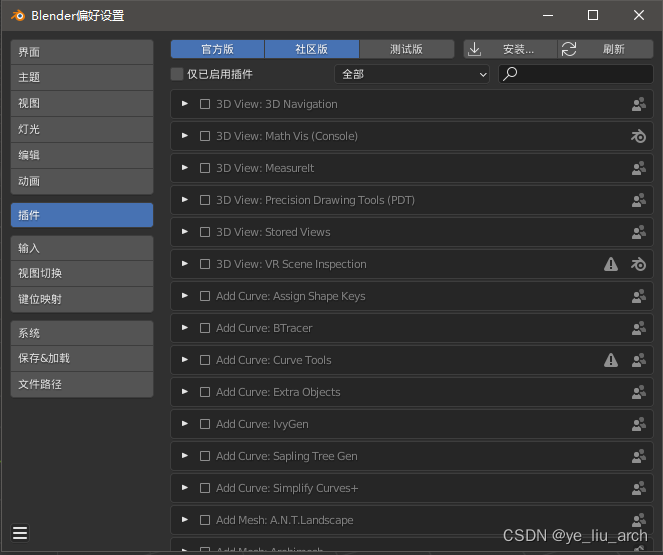Enable Add Curve: Assign Shape Keys checkbox
This screenshot has width=663, height=555.
pyautogui.click(x=205, y=296)
